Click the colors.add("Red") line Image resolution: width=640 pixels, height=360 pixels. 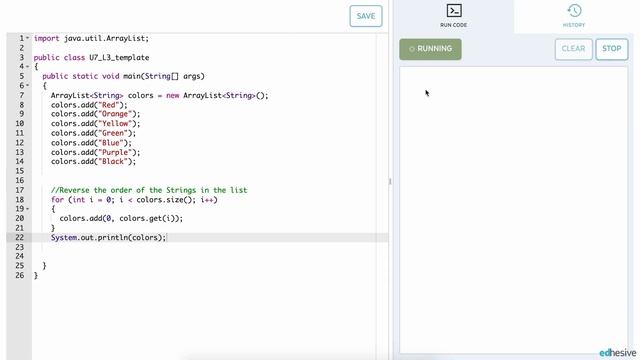click(89, 105)
